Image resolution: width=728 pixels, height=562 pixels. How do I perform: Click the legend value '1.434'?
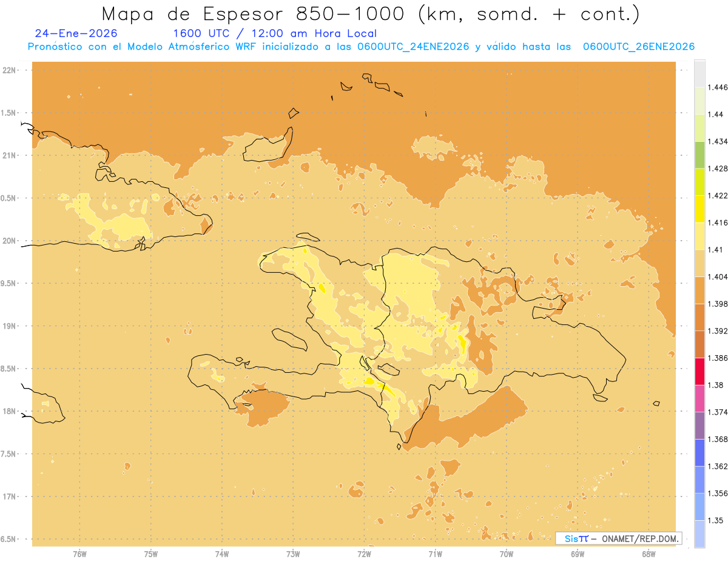[x=718, y=141]
